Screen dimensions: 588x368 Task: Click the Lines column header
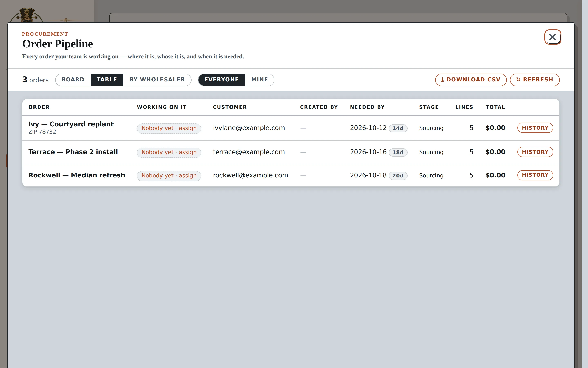pos(464,107)
